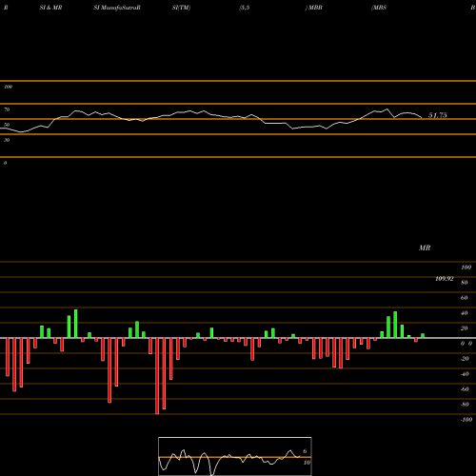Image resolution: width=476 pixels, height=476 pixels.
Task: Click the 'SI MunafaSutraR' header text
Action: tap(117, 8)
